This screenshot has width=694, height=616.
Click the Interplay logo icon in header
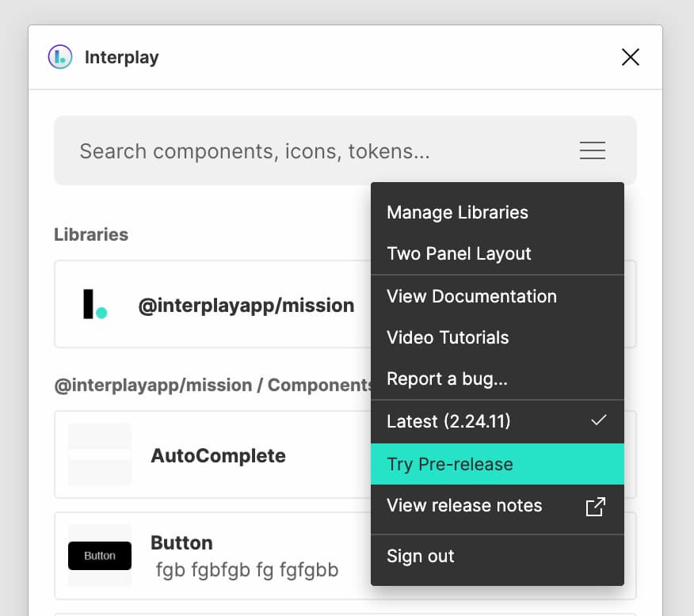click(x=60, y=57)
